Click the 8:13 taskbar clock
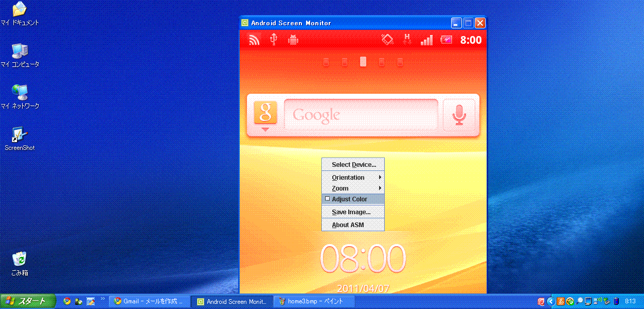The width and height of the screenshot is (644, 309). 630,301
